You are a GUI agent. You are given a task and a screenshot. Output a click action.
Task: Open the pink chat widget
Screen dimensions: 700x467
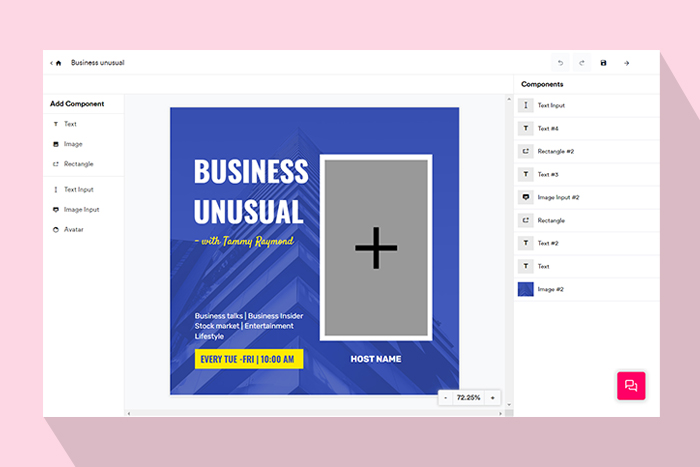[631, 386]
